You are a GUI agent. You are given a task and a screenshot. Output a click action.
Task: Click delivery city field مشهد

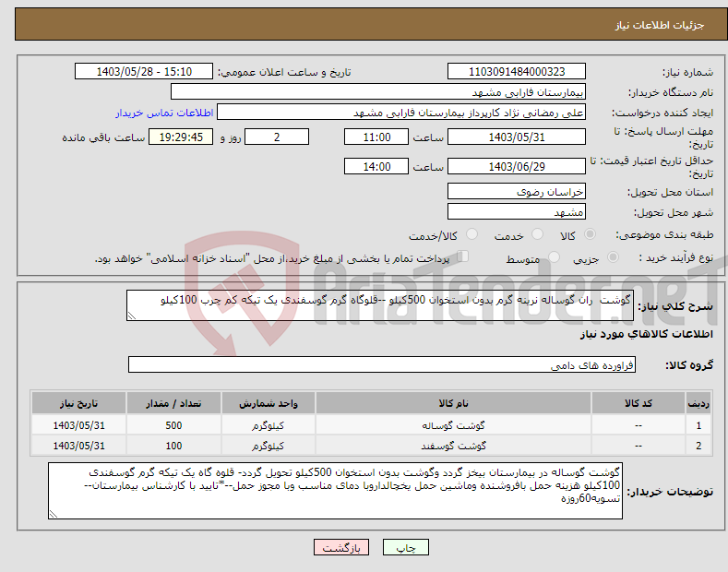[517, 211]
